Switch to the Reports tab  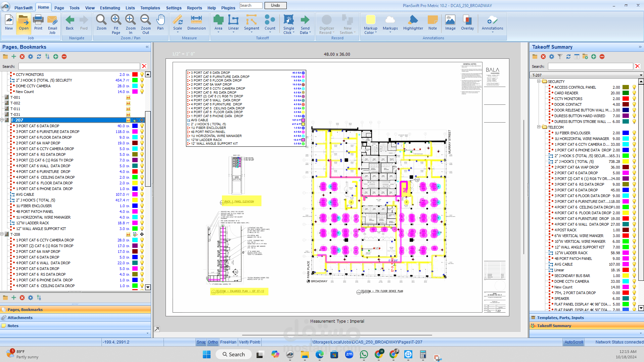[194, 8]
